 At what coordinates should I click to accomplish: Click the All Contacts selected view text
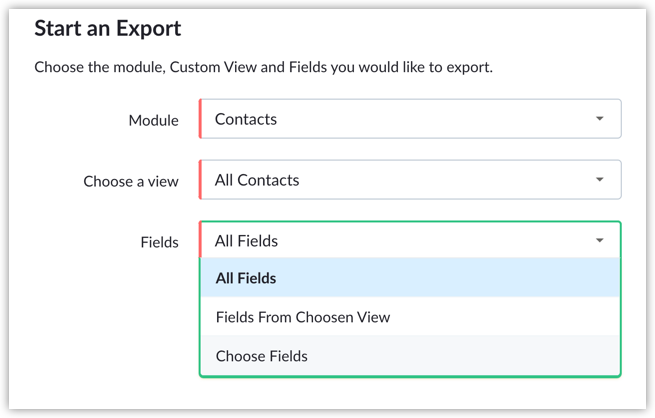(257, 180)
